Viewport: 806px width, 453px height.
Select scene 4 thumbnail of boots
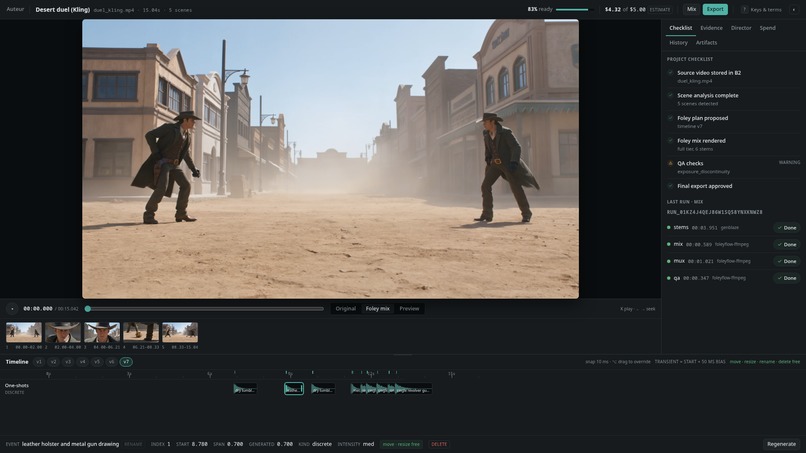[141, 333]
